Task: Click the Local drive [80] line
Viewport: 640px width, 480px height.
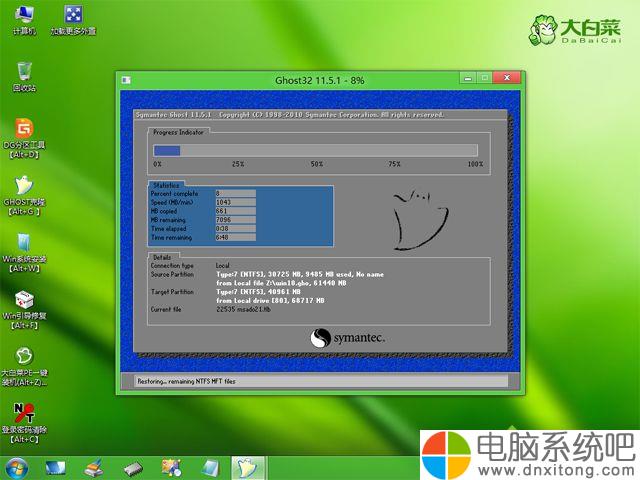Action: pos(270,300)
